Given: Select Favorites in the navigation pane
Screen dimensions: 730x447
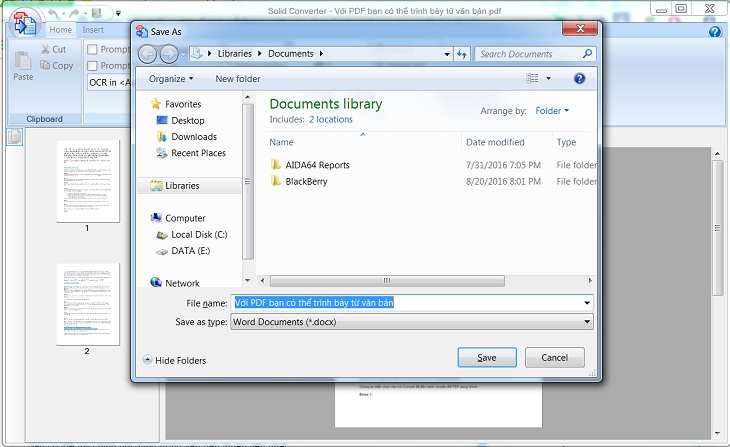Looking at the screenshot, I should pos(176,104).
